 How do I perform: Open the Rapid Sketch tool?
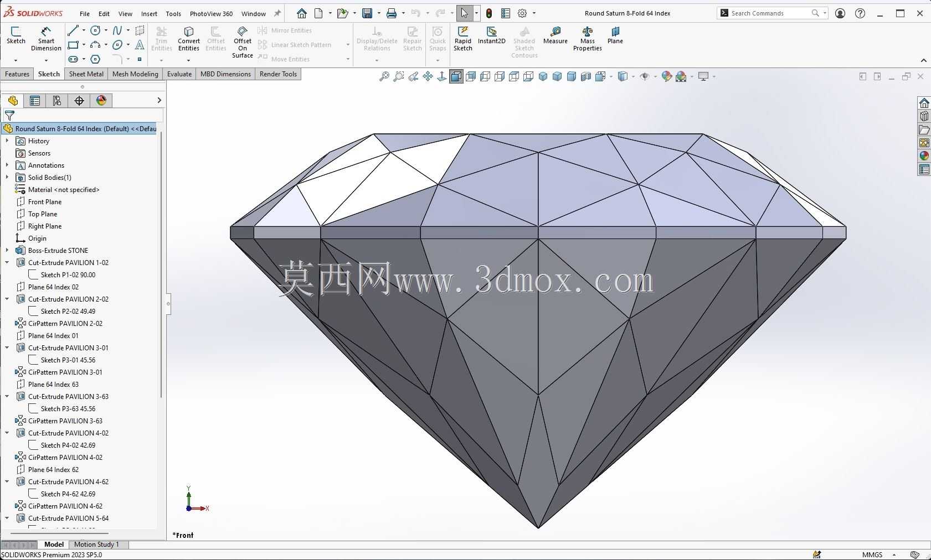pos(462,39)
